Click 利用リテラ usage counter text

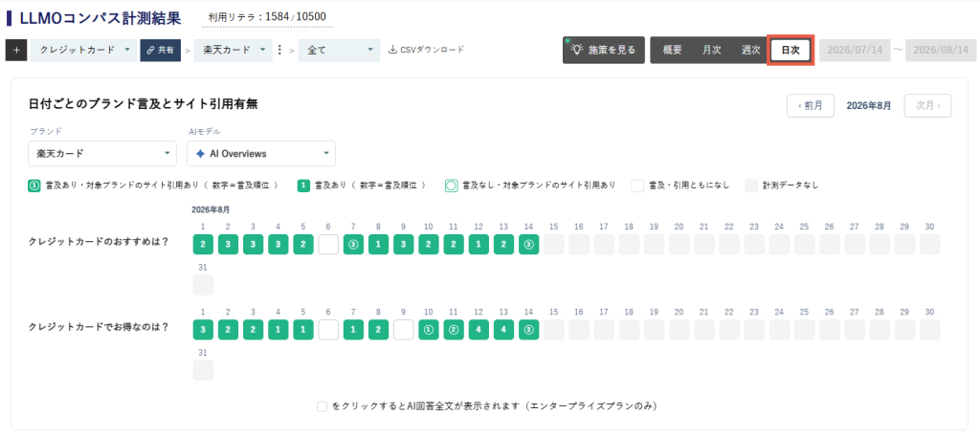click(267, 17)
